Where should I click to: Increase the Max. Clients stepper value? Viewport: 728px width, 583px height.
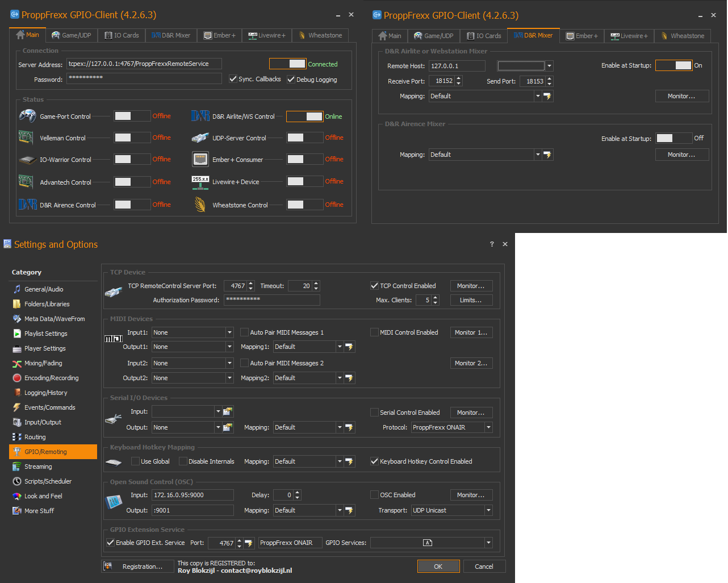pyautogui.click(x=436, y=297)
